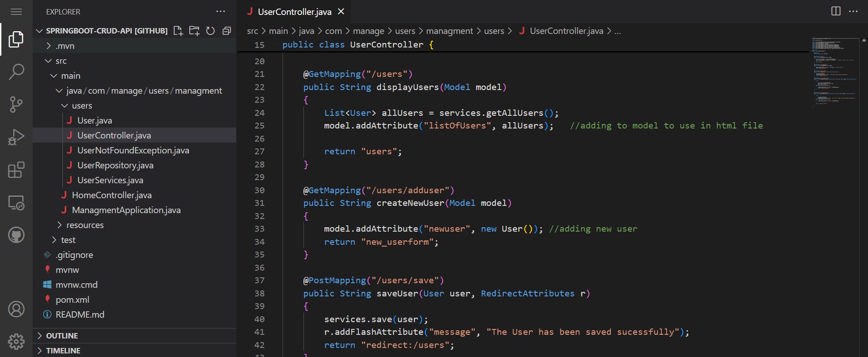Open the Search view
The height and width of the screenshot is (357, 868).
point(16,72)
